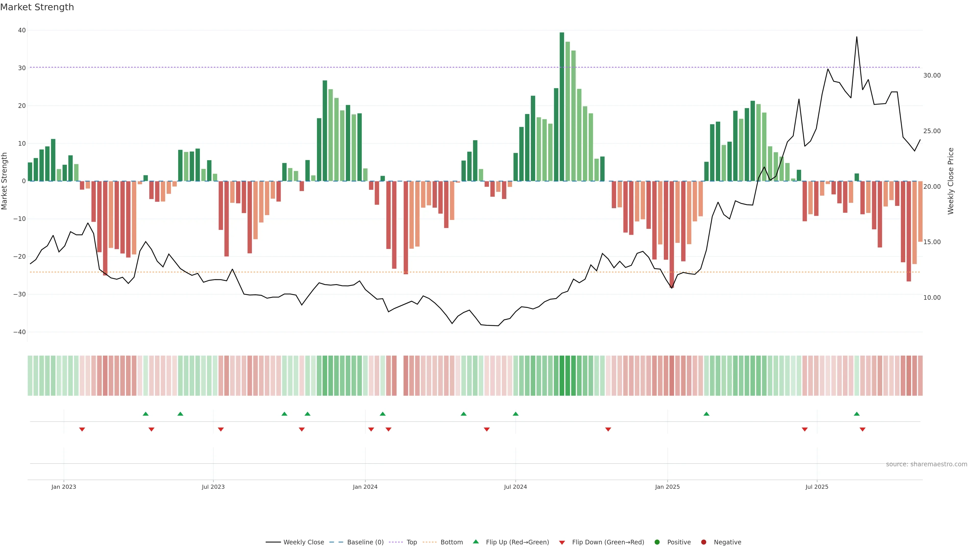The height and width of the screenshot is (551, 980).
Task: Click the Flip Up marker after Jan 2025
Action: click(706, 414)
